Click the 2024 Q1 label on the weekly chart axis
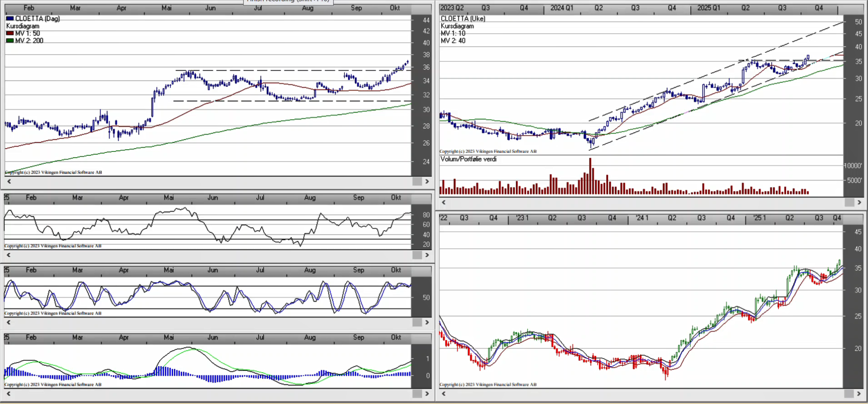The width and height of the screenshot is (868, 404). tap(562, 8)
